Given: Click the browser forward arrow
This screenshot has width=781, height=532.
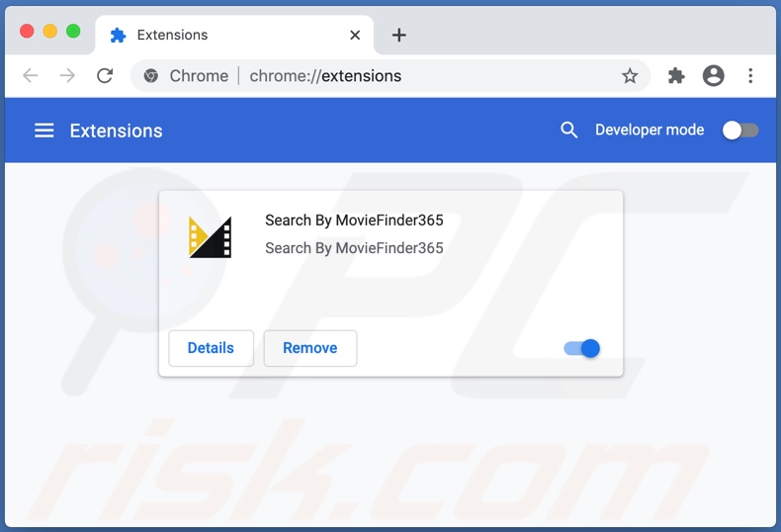Looking at the screenshot, I should click(x=67, y=76).
